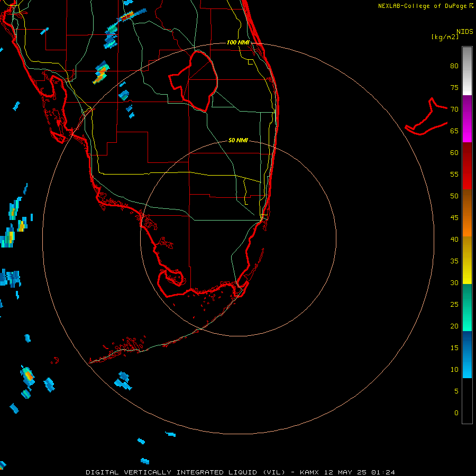Click the legend value 40
Screen dimensions: 476x476
454,239
